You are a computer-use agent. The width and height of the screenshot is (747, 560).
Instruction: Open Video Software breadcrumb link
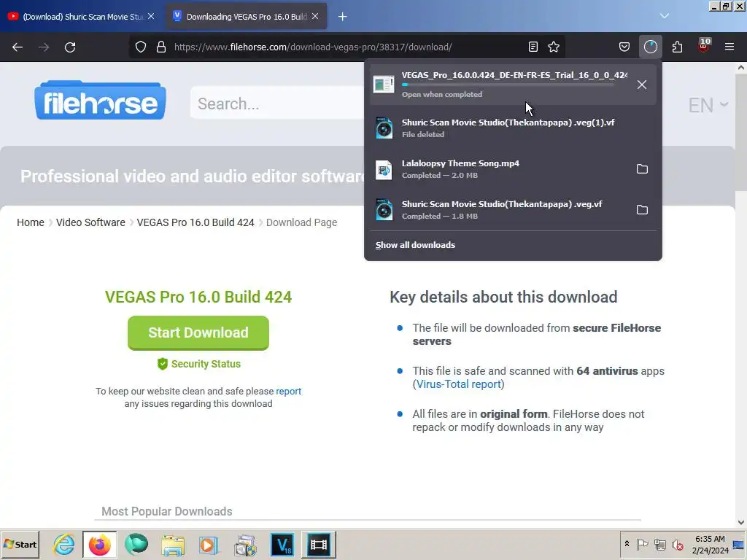pyautogui.click(x=90, y=222)
